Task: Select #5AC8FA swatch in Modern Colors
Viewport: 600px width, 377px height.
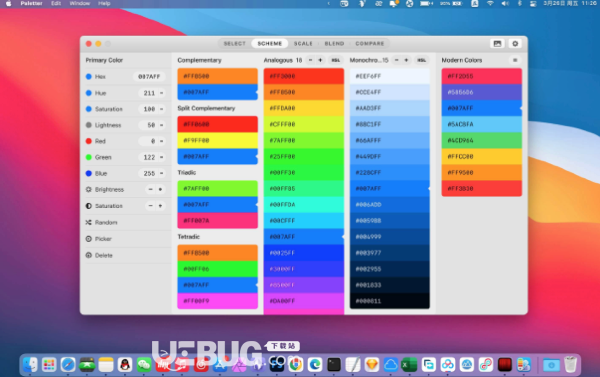Action: click(481, 124)
